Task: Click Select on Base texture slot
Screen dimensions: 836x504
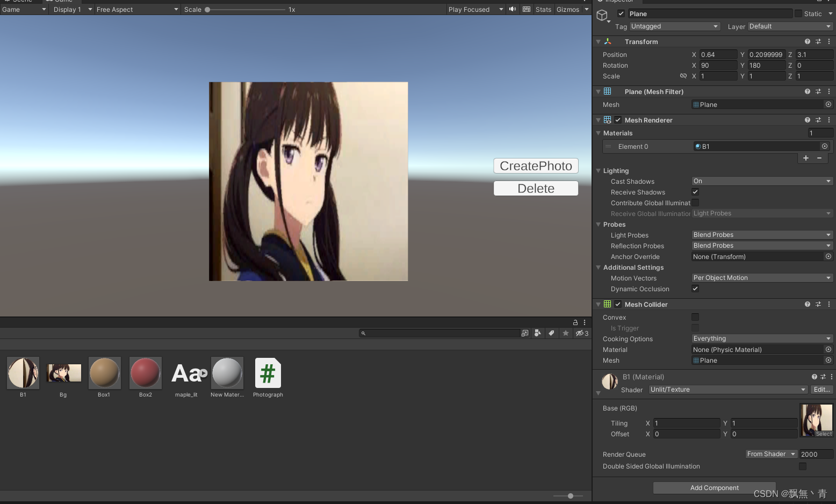Action: [824, 434]
